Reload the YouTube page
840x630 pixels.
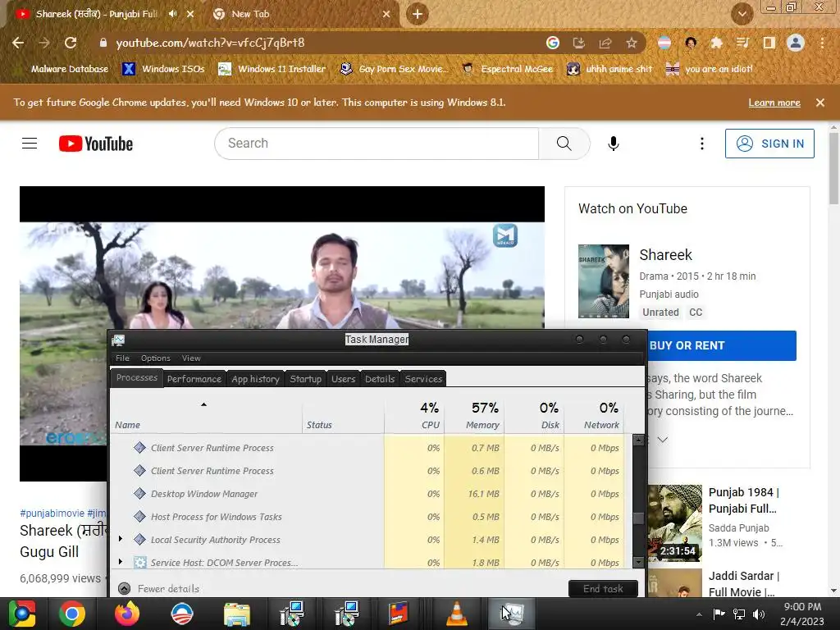pos(71,43)
